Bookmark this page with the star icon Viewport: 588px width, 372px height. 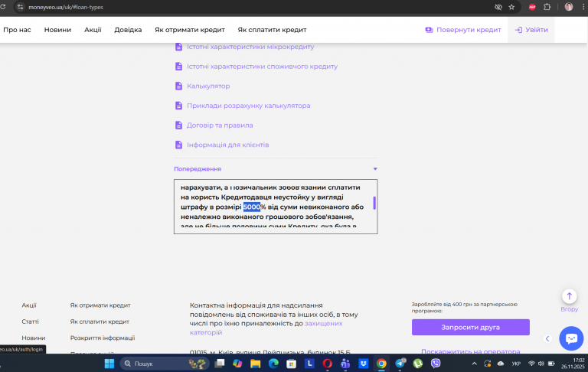(x=511, y=7)
